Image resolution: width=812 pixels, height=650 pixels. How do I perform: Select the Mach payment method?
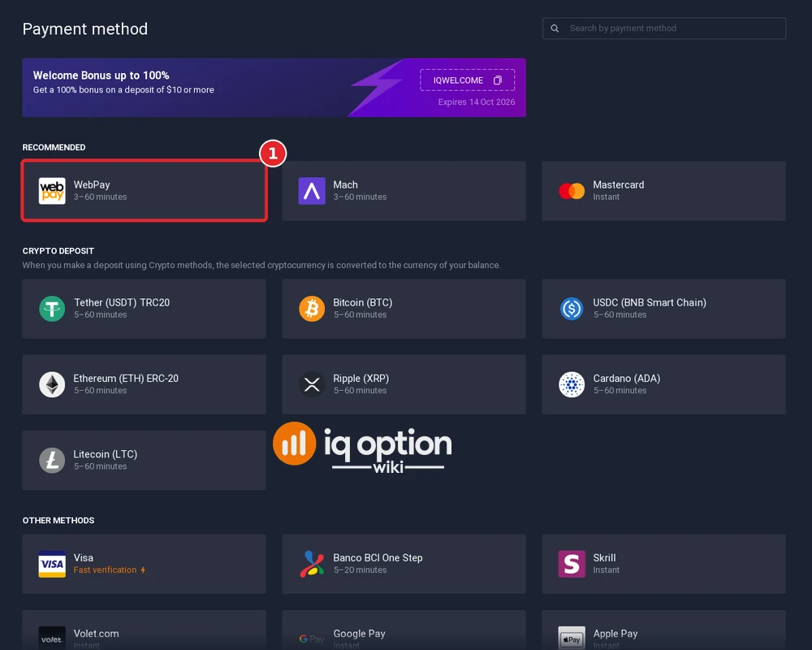pyautogui.click(x=404, y=191)
